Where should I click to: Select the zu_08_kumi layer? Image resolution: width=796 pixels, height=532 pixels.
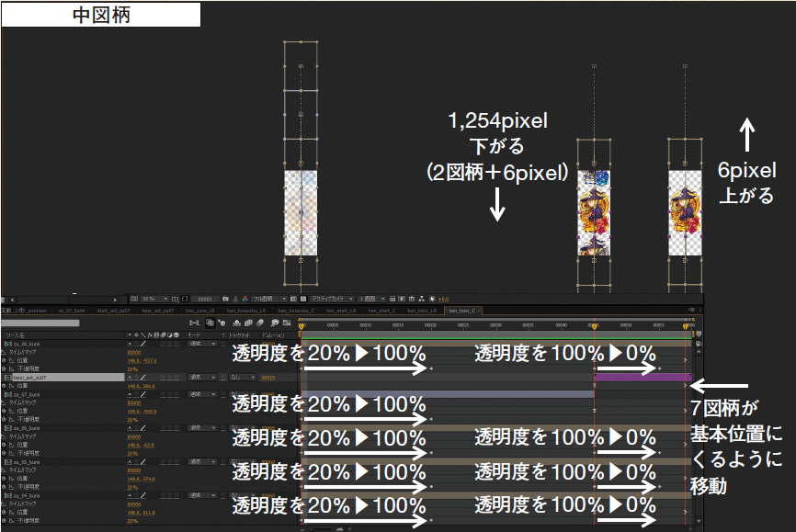(x=27, y=344)
